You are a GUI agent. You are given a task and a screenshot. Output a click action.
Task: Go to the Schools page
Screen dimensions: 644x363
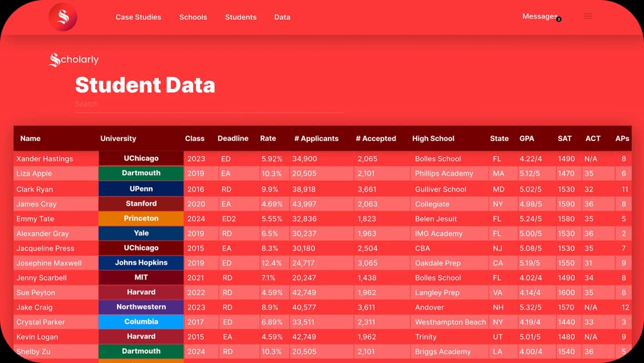click(193, 17)
